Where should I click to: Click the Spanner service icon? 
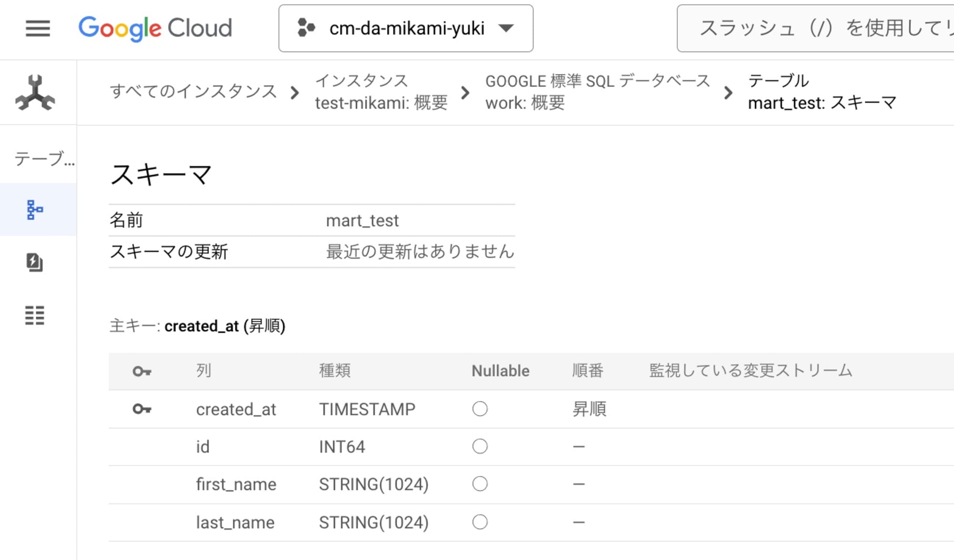point(35,93)
